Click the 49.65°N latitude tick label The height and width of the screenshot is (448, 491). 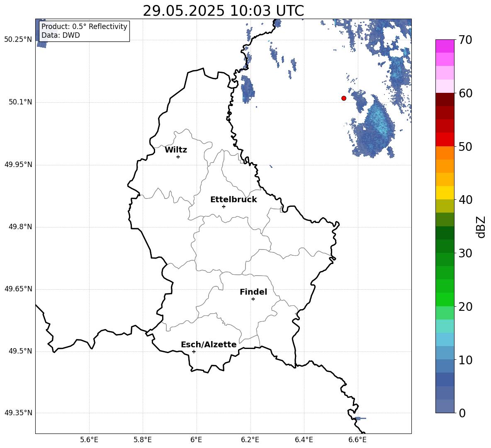[18, 289]
